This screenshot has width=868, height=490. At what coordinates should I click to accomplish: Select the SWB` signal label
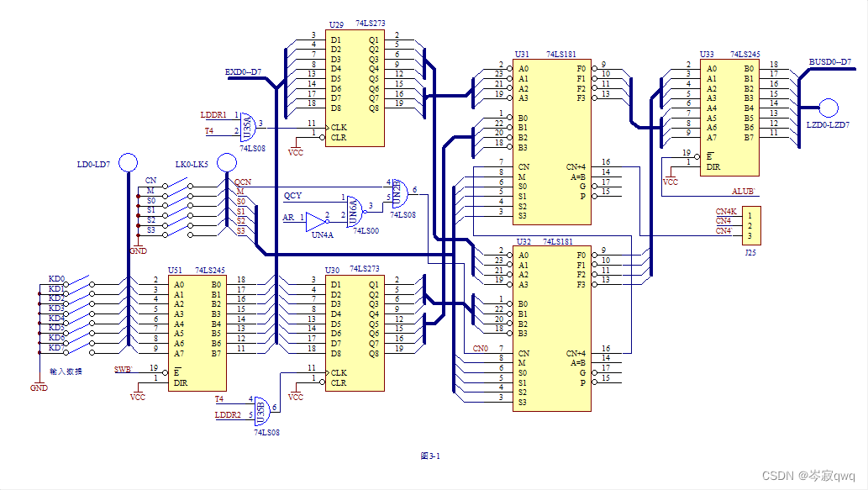tap(123, 369)
